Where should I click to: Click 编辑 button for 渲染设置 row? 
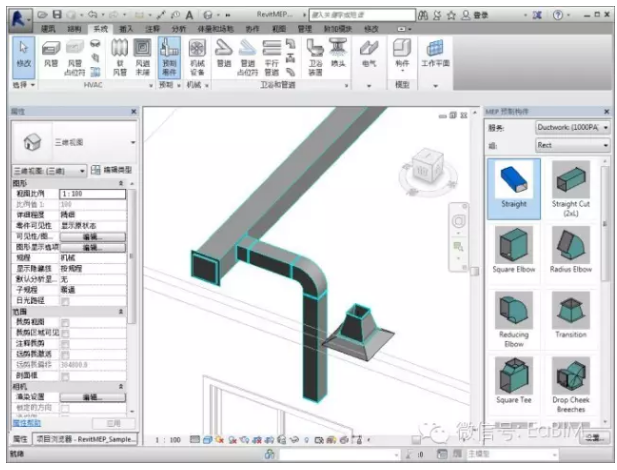coord(92,397)
